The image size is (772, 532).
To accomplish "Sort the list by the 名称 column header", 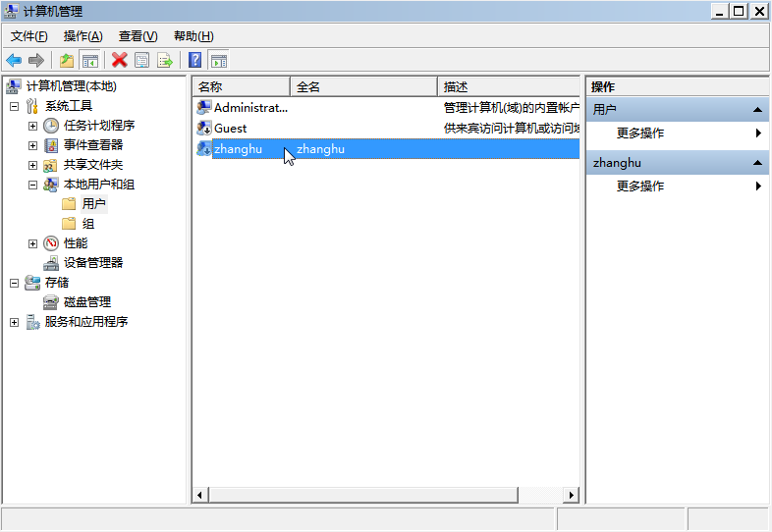I will coord(241,86).
